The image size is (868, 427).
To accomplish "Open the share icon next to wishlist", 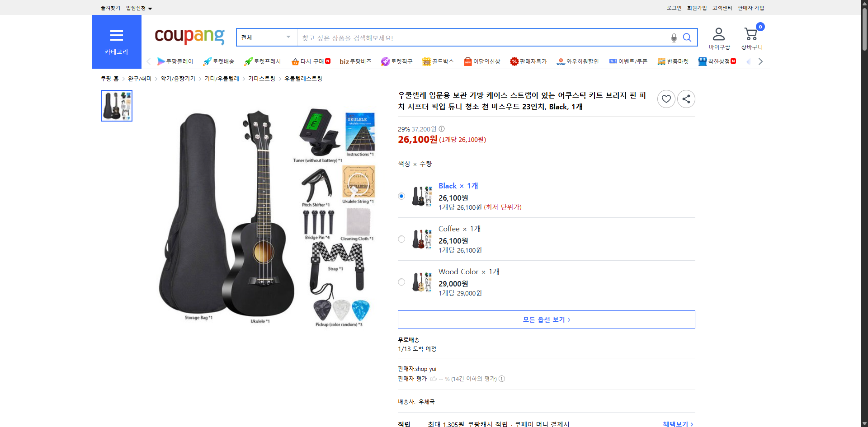I will [x=686, y=99].
